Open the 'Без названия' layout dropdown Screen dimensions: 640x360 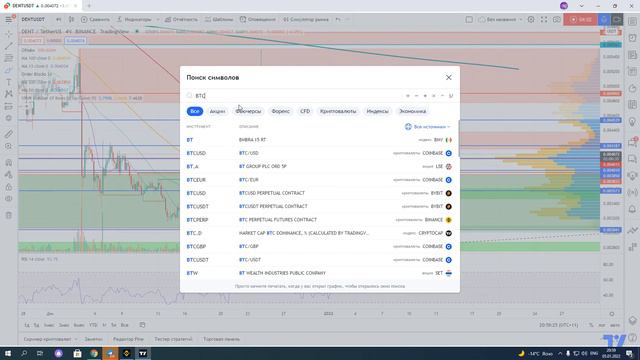(500, 19)
